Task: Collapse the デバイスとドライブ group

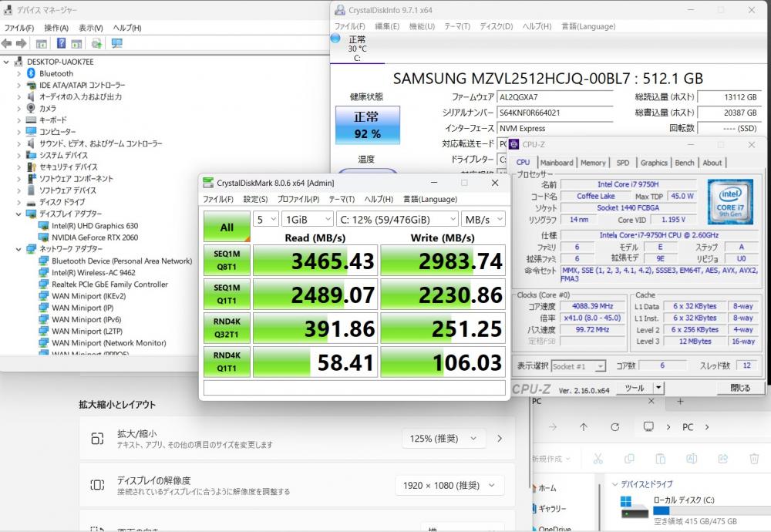Action: point(614,484)
